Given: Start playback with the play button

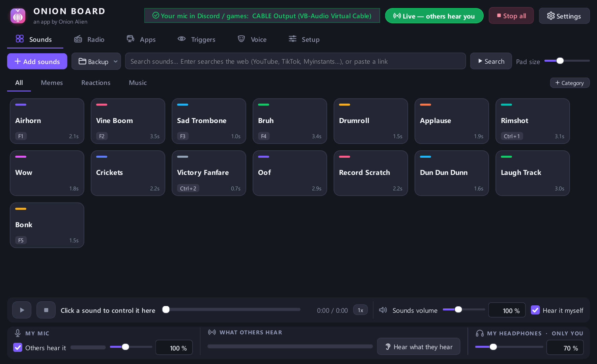Looking at the screenshot, I should (22, 310).
